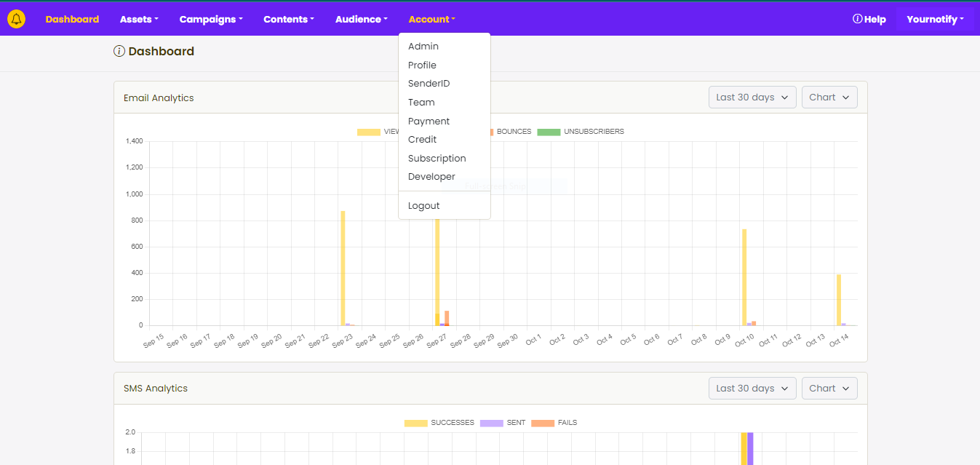Click the "Oct 14" date axis label

tap(839, 341)
